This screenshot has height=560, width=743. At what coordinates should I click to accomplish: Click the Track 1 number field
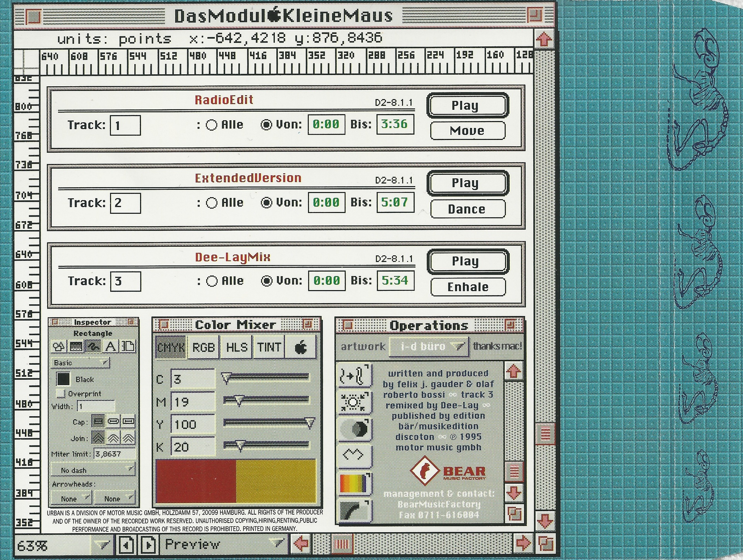click(x=125, y=125)
